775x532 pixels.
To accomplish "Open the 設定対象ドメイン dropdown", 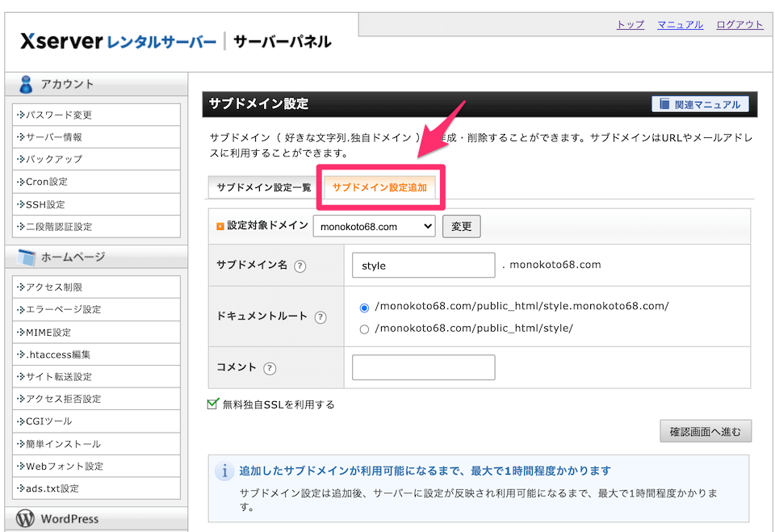I will [374, 227].
